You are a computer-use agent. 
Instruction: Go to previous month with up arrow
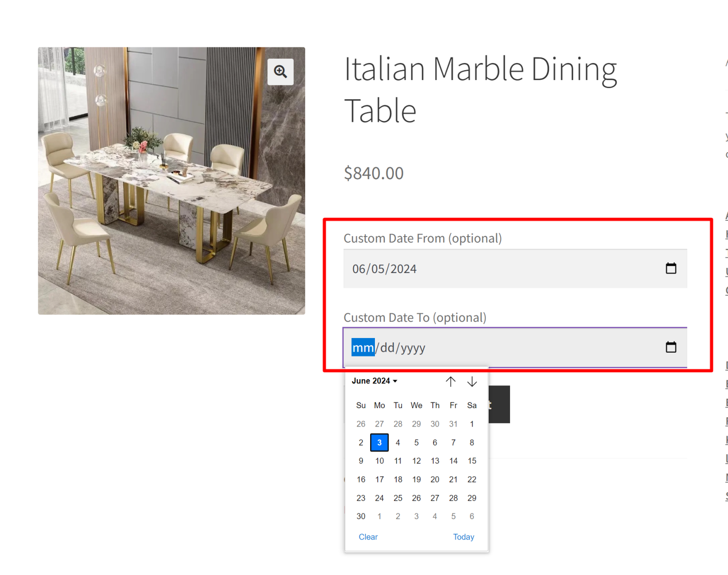[x=450, y=382]
